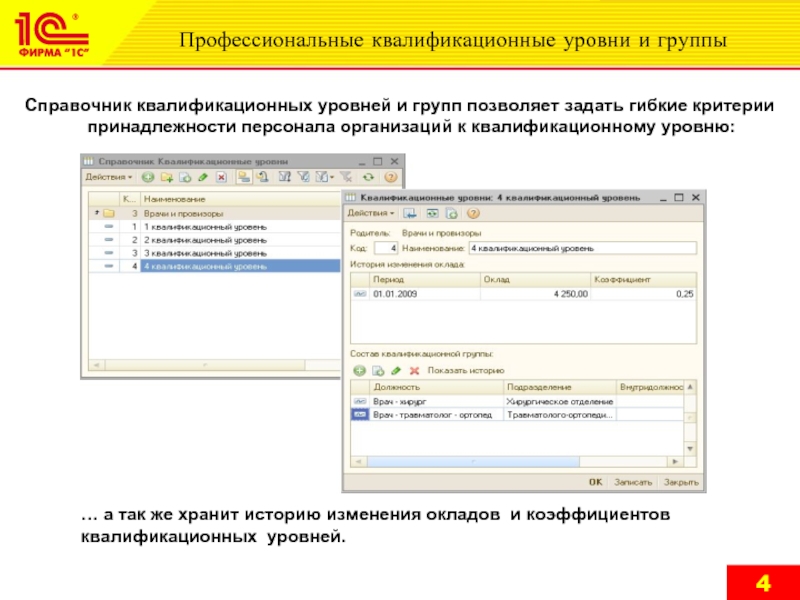Move to group icon in Справочник toolbar
800x600 pixels.
coord(263,178)
